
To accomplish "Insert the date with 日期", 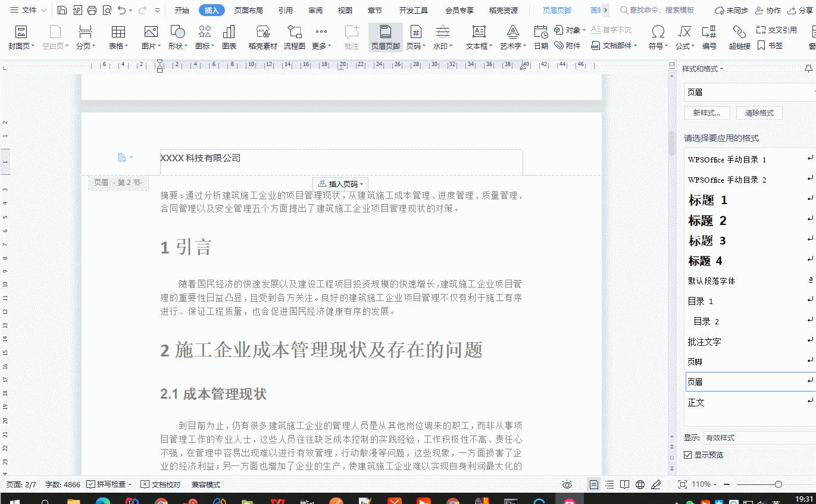I will tap(539, 37).
